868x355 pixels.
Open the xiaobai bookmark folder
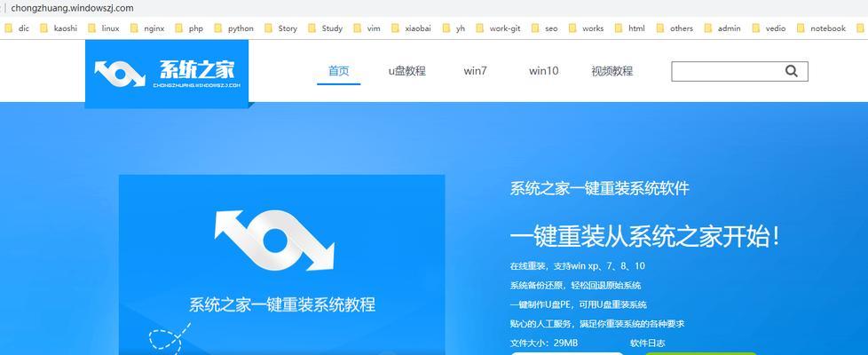pos(411,28)
